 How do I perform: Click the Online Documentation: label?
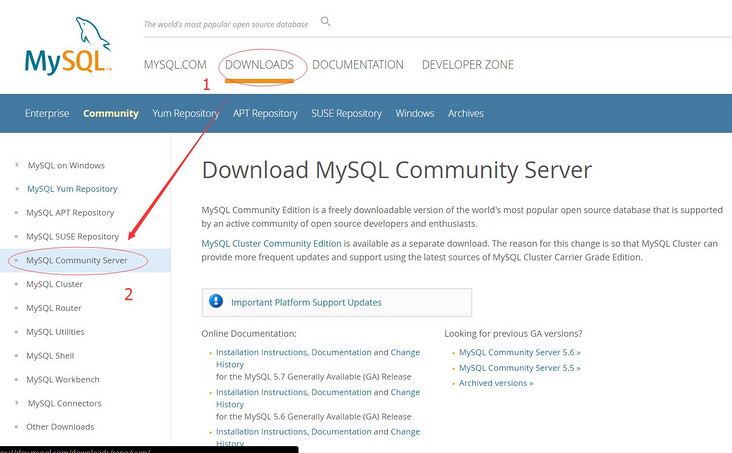(x=249, y=333)
